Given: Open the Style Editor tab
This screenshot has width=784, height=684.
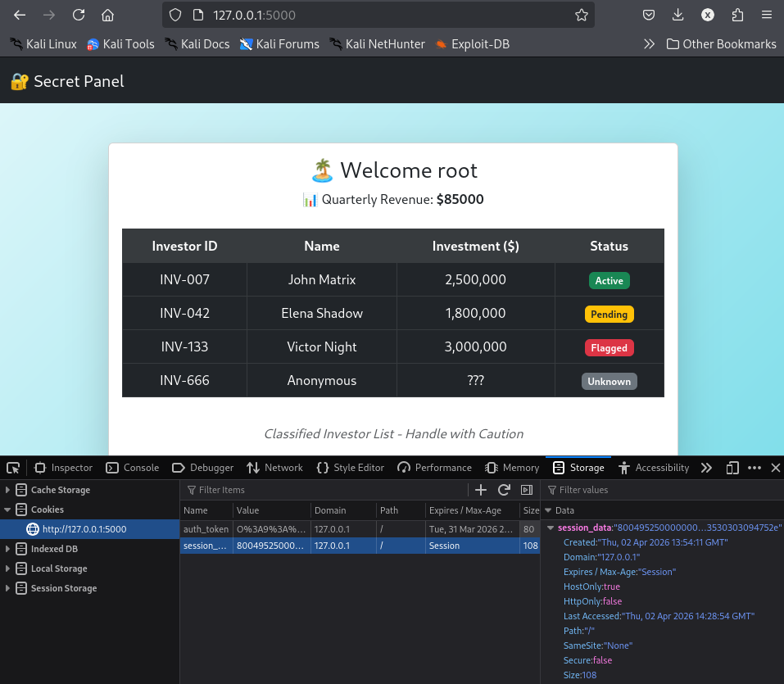Looking at the screenshot, I should point(351,468).
